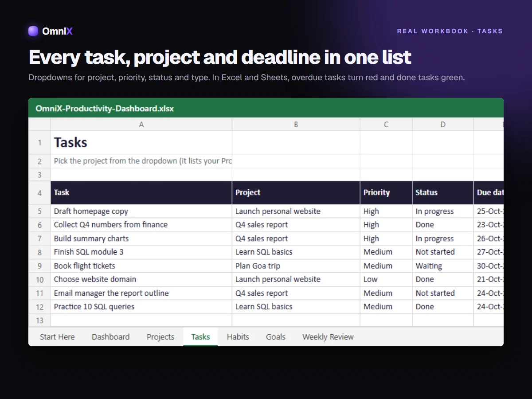Click the OmniX purple logo icon
The image size is (532, 399).
click(33, 31)
